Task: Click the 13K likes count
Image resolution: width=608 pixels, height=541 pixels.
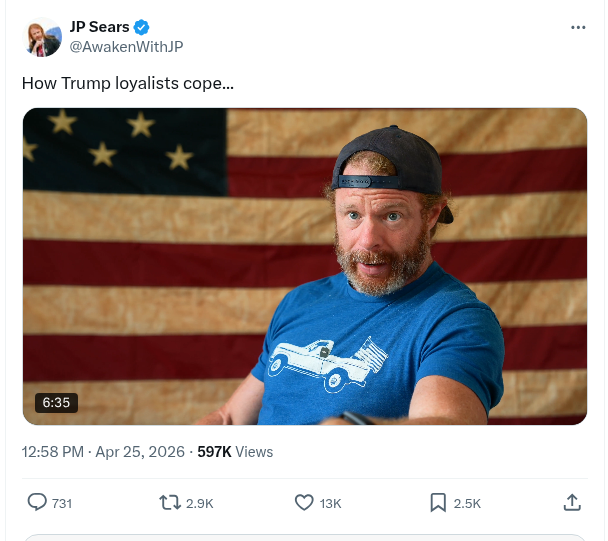Action: pos(331,503)
